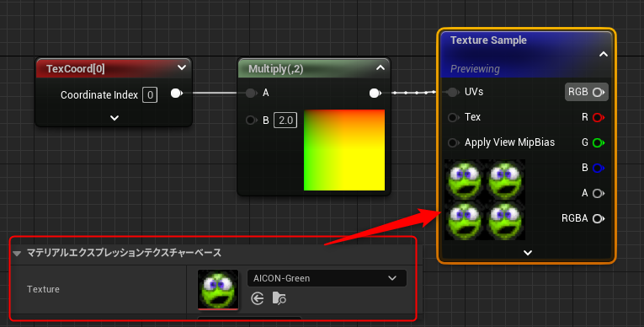Select the Texture Sample node title
644x327 pixels.
click(488, 40)
